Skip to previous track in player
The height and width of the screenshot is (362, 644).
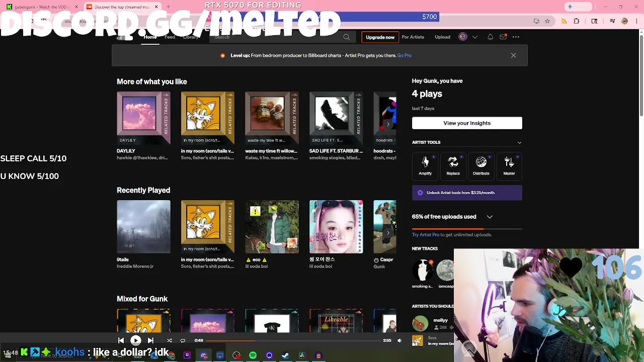121,340
